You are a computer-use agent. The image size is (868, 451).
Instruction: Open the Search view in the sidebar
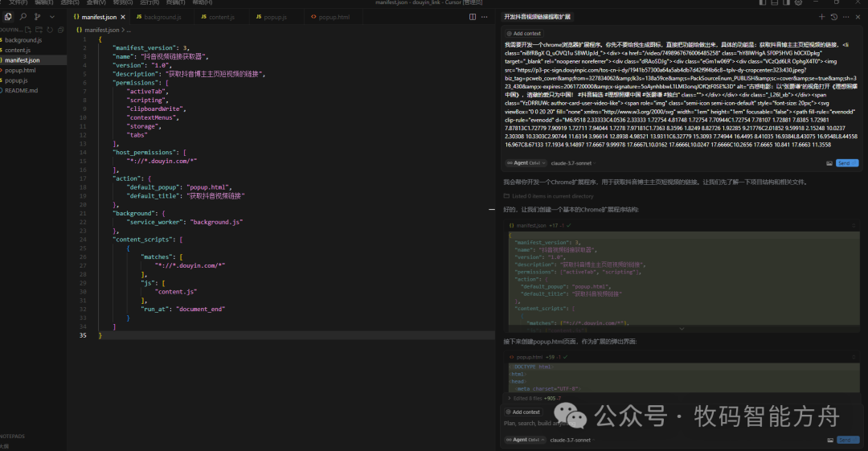click(x=23, y=16)
